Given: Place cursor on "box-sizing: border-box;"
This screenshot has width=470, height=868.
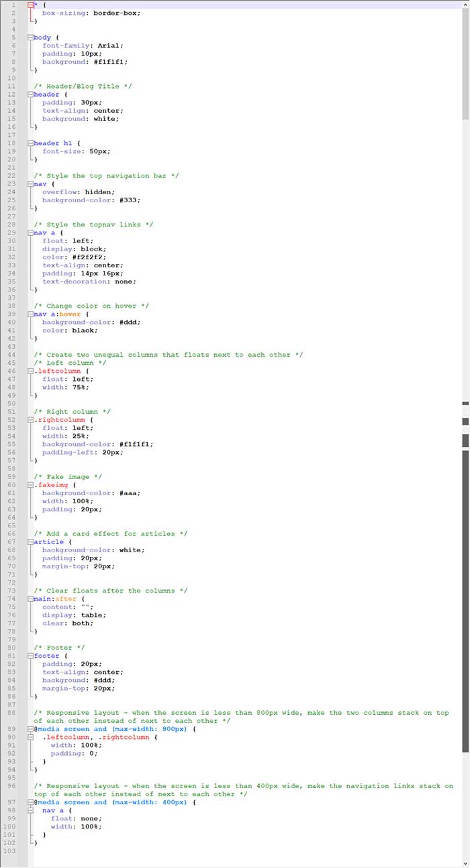Looking at the screenshot, I should click(x=91, y=13).
